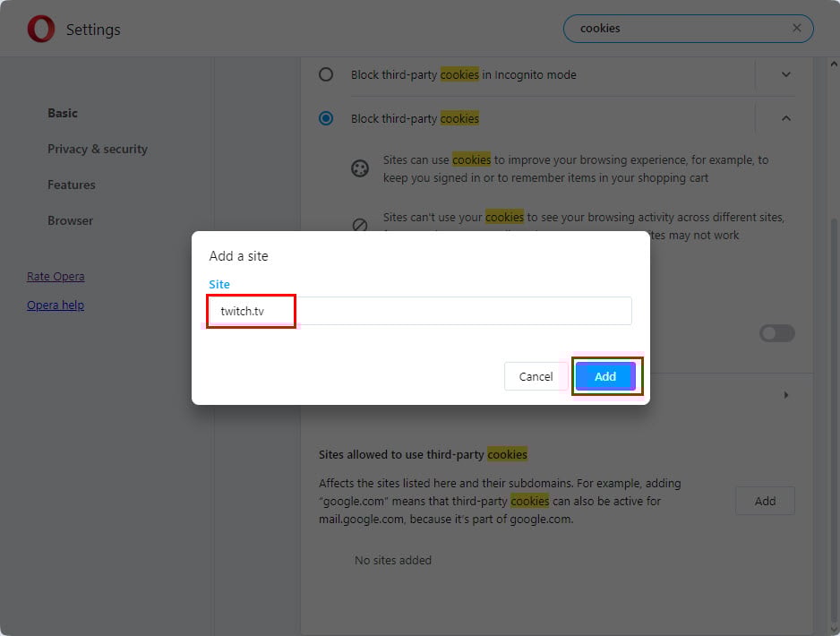Toggle the switch behind the dialog
This screenshot has height=636, width=840.
tap(776, 333)
